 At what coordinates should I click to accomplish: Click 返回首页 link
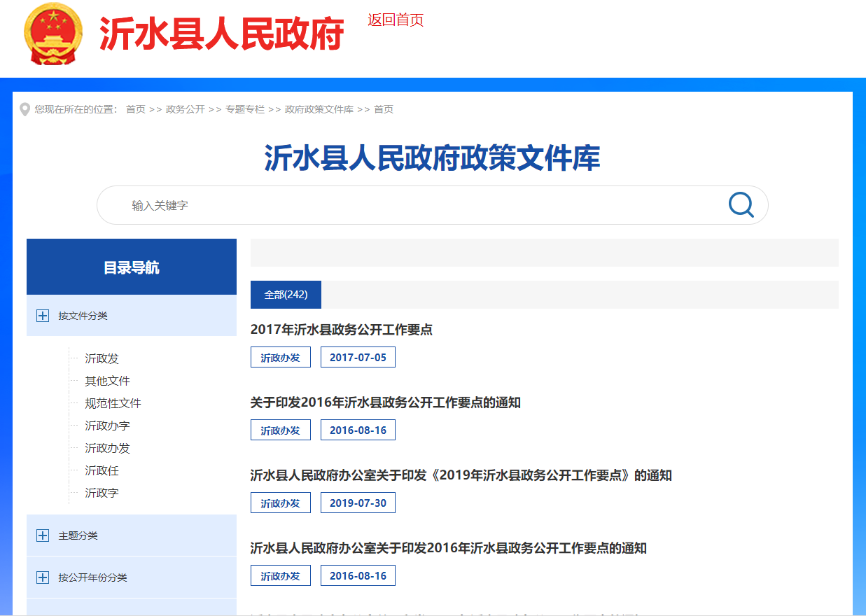(396, 20)
